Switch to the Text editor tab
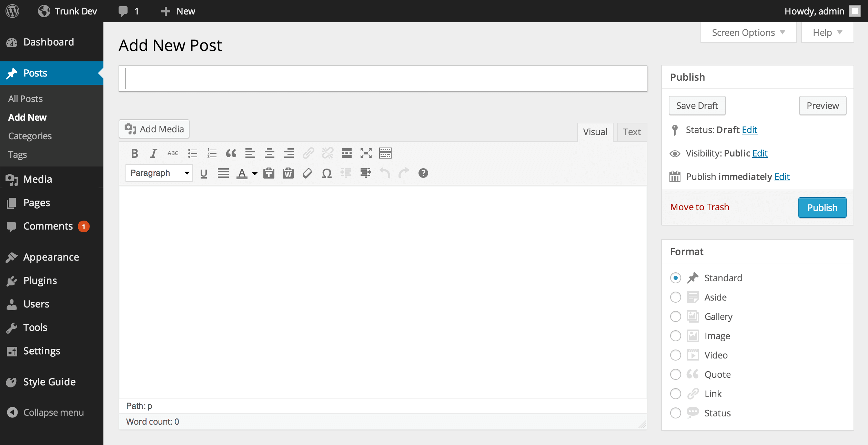868x445 pixels. [x=632, y=132]
